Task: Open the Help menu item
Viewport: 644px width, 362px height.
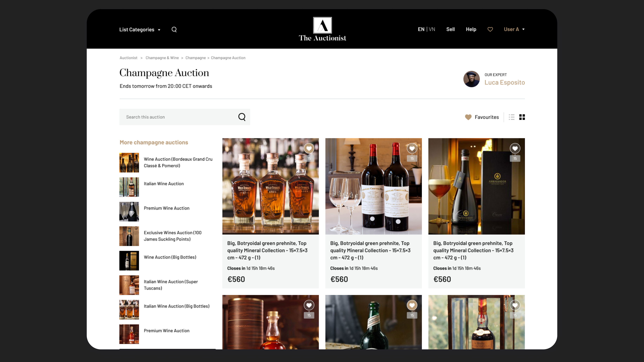Action: [x=471, y=29]
